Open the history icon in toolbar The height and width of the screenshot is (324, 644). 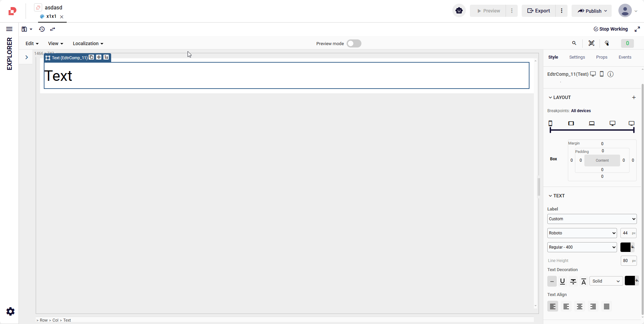pyautogui.click(x=42, y=29)
